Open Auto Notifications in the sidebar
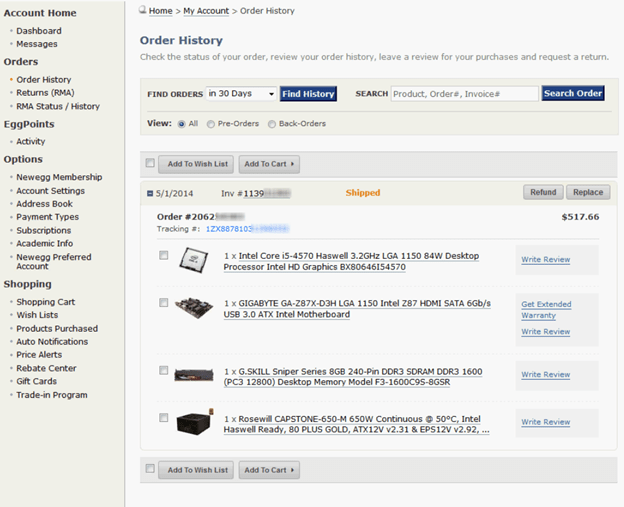This screenshot has width=624, height=507. [x=52, y=342]
